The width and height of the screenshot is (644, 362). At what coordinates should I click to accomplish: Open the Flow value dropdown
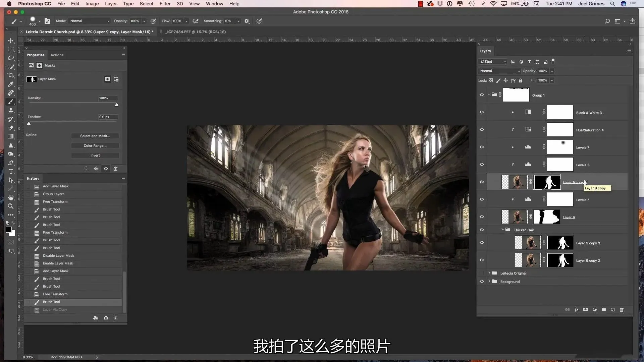pyautogui.click(x=186, y=21)
